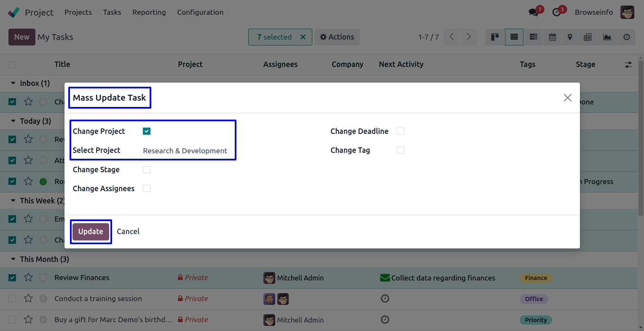This screenshot has width=644, height=331.
Task: Switch to Kanban view icon
Action: click(x=495, y=37)
